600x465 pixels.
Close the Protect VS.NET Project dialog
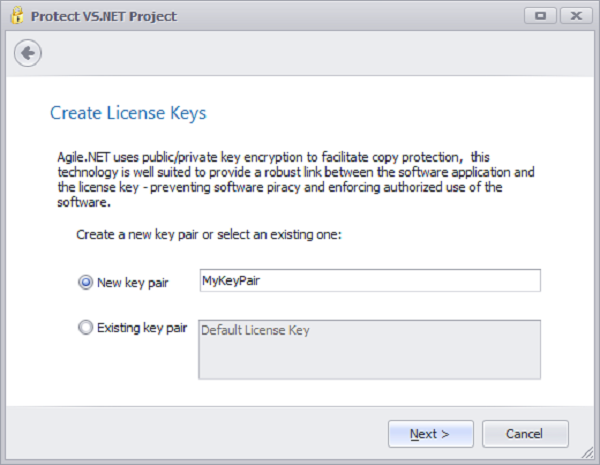coord(575,16)
